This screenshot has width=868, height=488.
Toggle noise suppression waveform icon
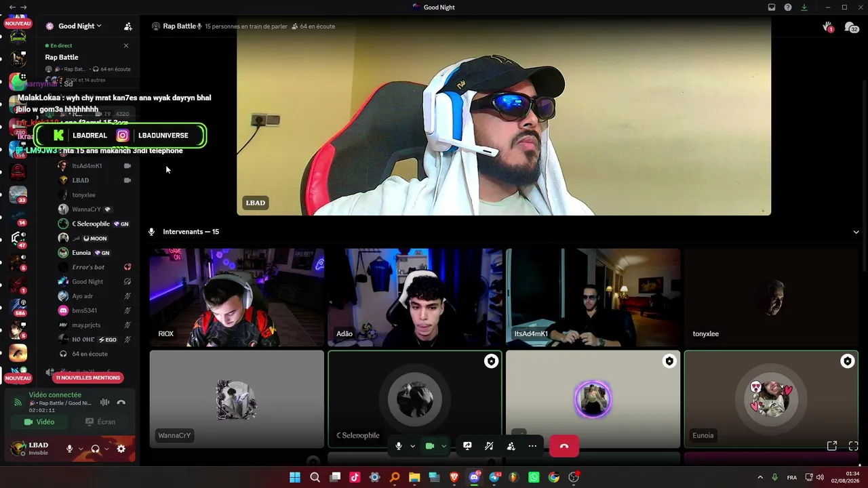[x=104, y=403]
